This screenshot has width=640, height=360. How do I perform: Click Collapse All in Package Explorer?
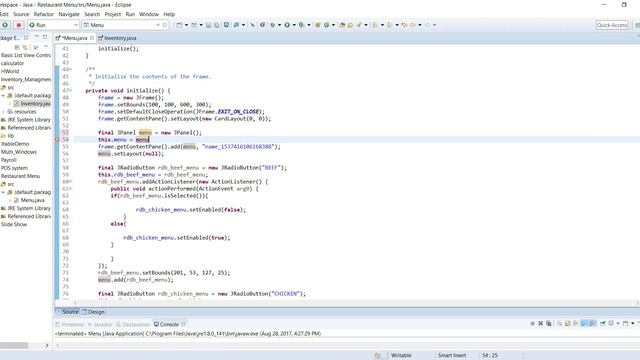(17, 47)
